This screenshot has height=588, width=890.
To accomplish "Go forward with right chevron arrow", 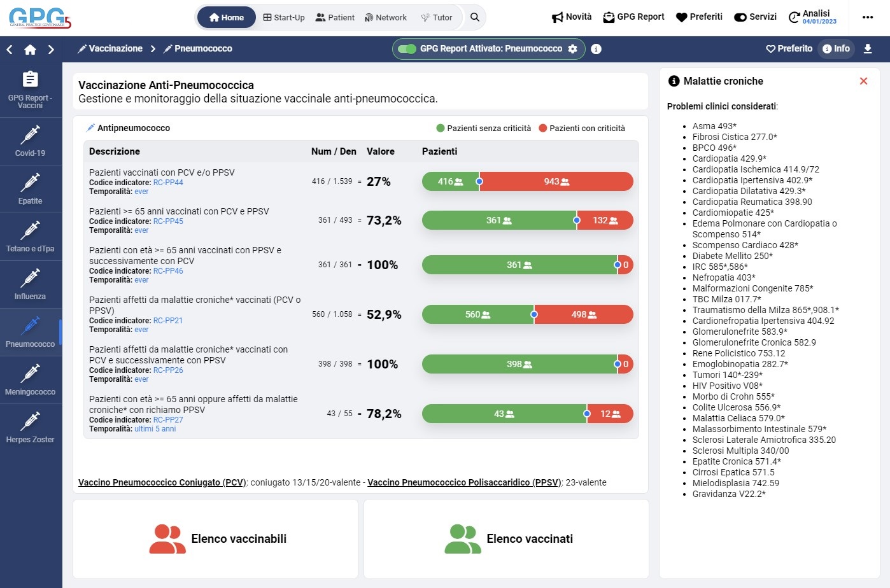I will pyautogui.click(x=51, y=49).
